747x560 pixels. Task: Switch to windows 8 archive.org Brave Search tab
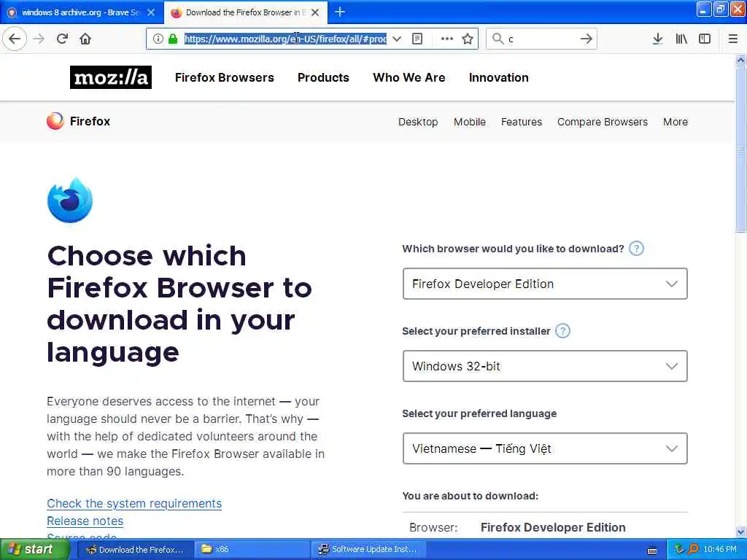coord(82,12)
